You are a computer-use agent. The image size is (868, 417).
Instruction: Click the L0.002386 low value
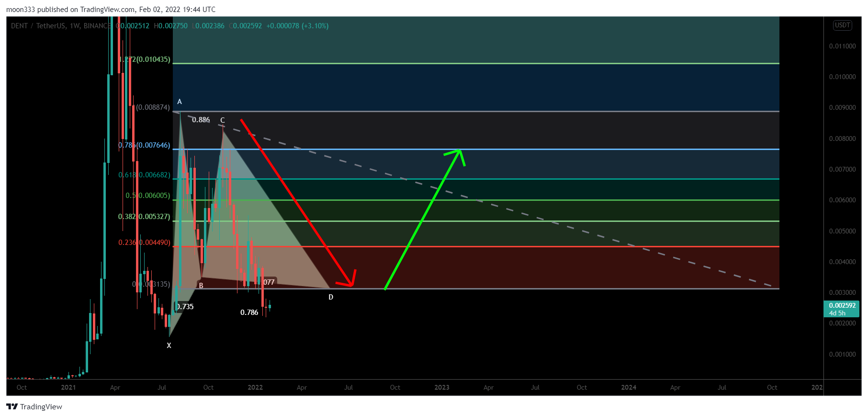click(x=208, y=26)
